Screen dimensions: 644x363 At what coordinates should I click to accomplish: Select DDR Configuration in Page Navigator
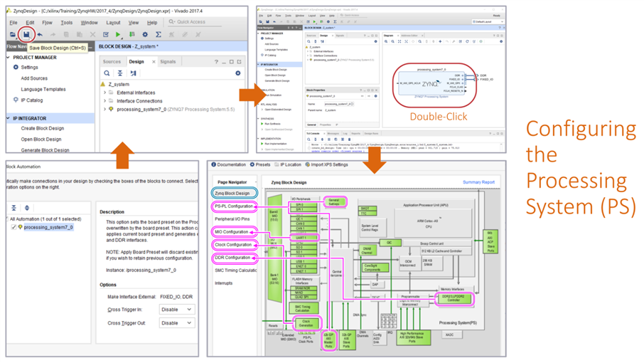(x=232, y=258)
